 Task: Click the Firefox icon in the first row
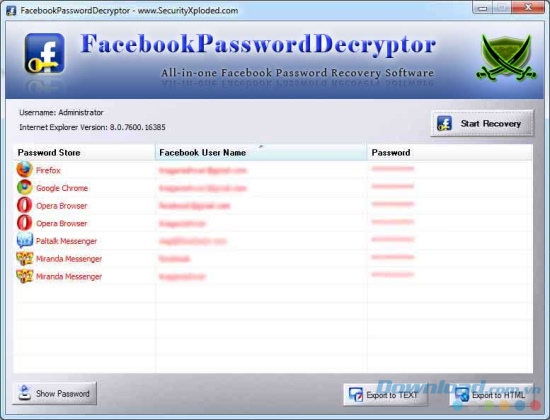click(x=25, y=169)
